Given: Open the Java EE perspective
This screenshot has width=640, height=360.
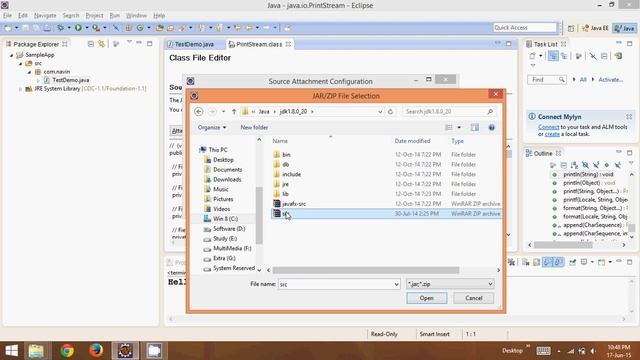Looking at the screenshot, I should tap(595, 28).
